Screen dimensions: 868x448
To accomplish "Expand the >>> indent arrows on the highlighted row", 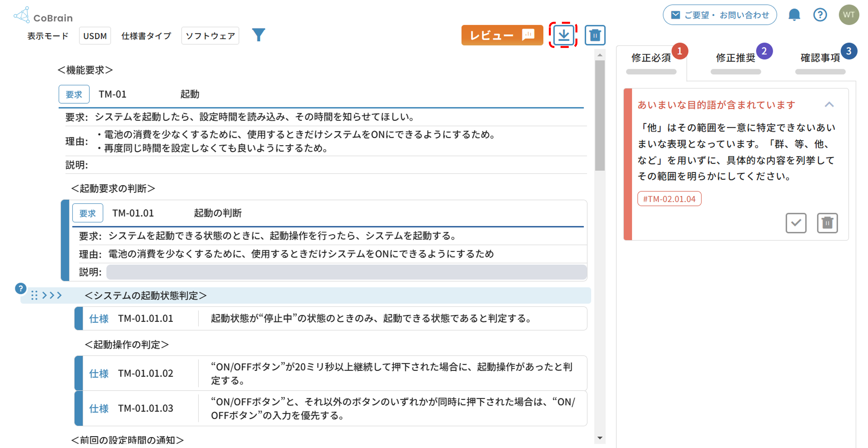I will pos(52,295).
